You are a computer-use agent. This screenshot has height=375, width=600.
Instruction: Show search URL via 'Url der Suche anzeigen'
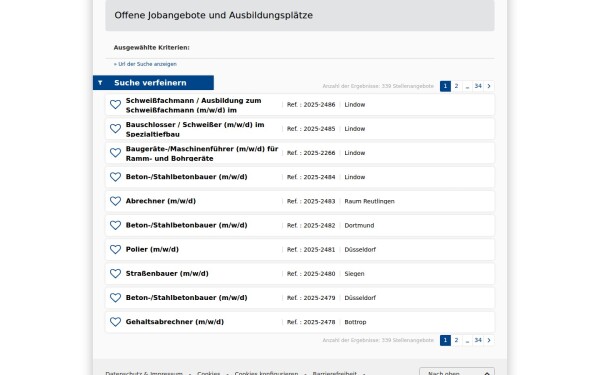(145, 64)
